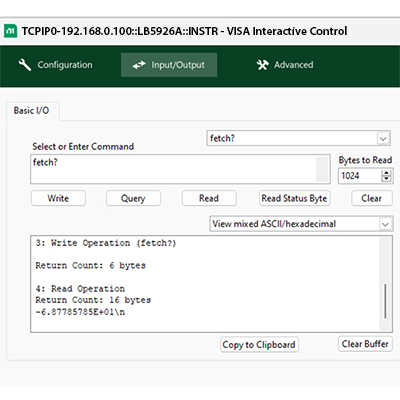This screenshot has height=400, width=400.
Task: Click the output log scrollbar thumb
Action: pyautogui.click(x=386, y=301)
